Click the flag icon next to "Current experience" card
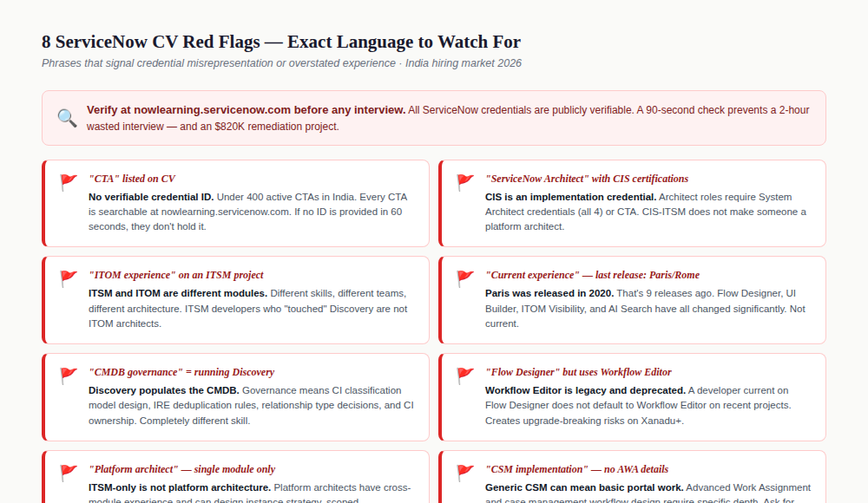Image resolution: width=868 pixels, height=503 pixels. click(x=465, y=278)
